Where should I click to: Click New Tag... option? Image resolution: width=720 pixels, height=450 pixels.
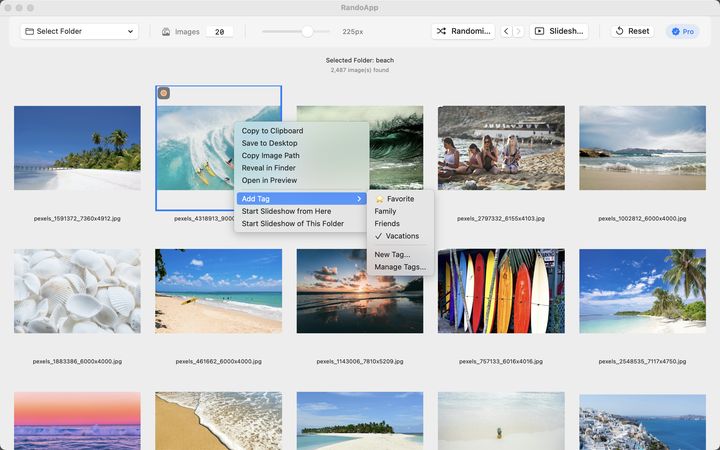click(x=392, y=254)
